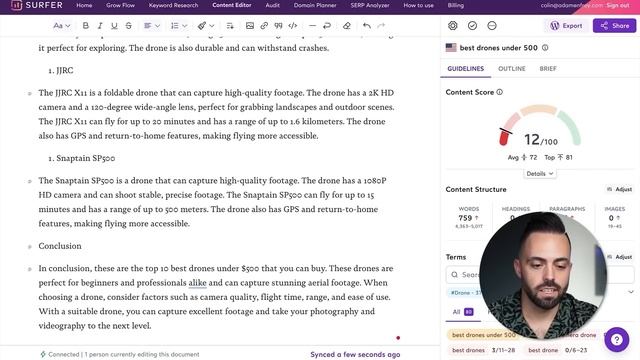640x360 pixels.
Task: Toggle strikethrough formatting
Action: click(x=129, y=26)
